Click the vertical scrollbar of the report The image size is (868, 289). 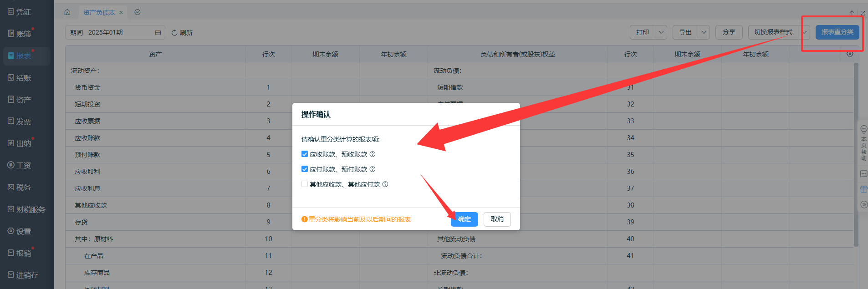coord(856,155)
